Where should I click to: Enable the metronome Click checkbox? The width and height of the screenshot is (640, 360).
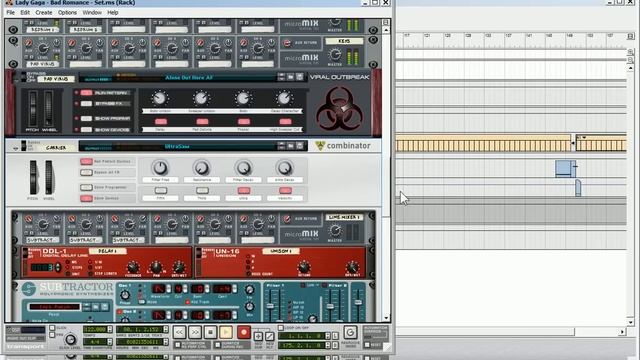click(x=52, y=328)
